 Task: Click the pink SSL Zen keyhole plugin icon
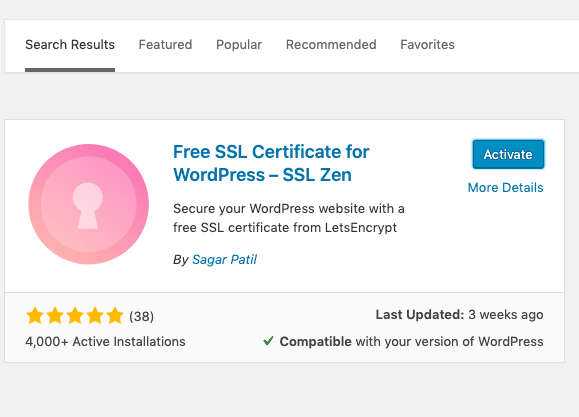89,204
